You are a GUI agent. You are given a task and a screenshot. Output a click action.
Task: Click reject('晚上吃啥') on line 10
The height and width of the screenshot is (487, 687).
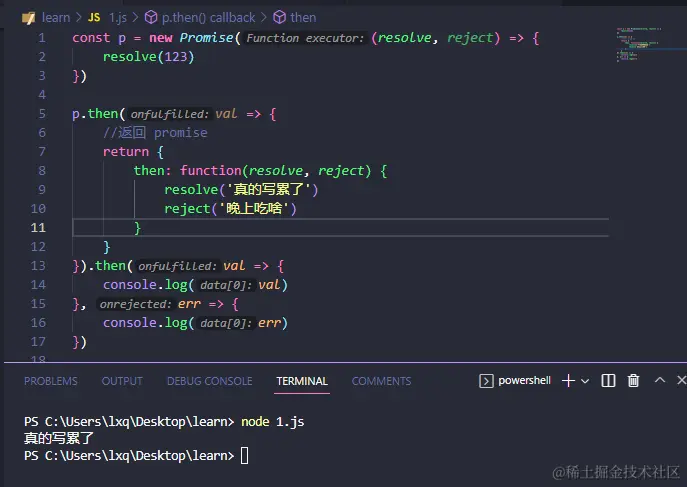click(x=230, y=208)
